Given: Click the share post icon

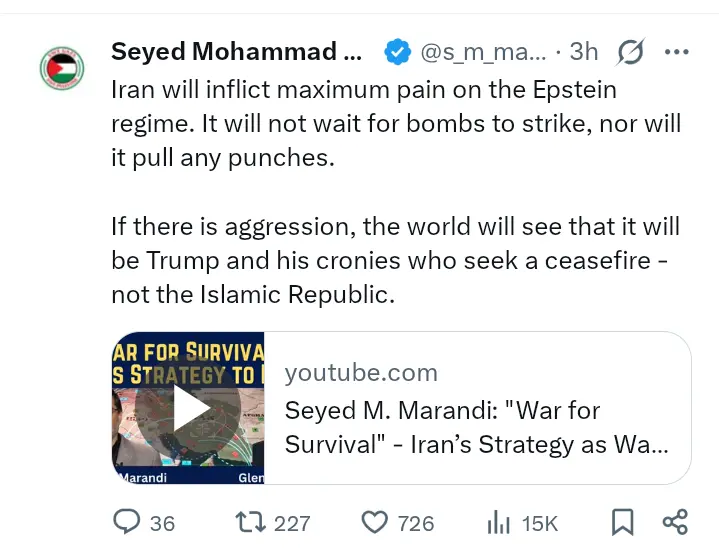Looking at the screenshot, I should pos(675,522).
